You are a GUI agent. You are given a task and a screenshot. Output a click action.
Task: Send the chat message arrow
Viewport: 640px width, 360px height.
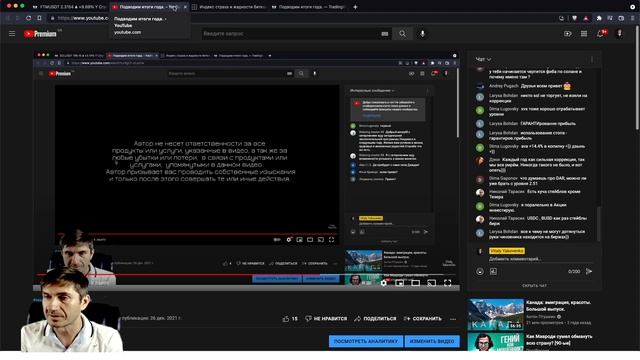click(589, 271)
